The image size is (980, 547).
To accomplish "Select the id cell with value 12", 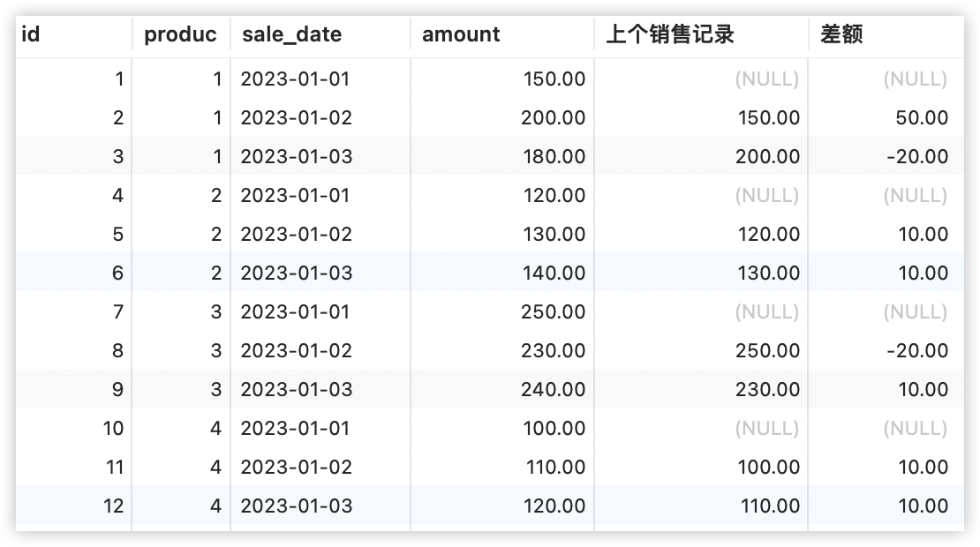I will point(114,506).
